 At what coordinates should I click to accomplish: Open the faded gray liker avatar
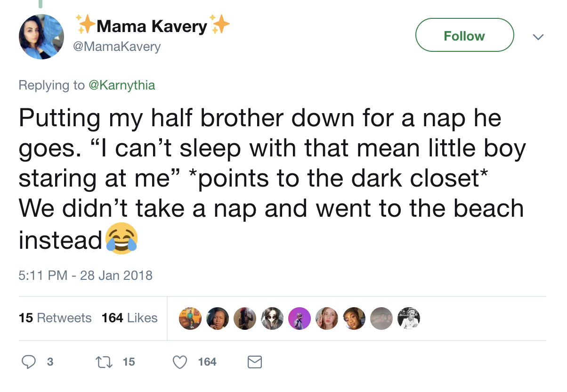381,318
